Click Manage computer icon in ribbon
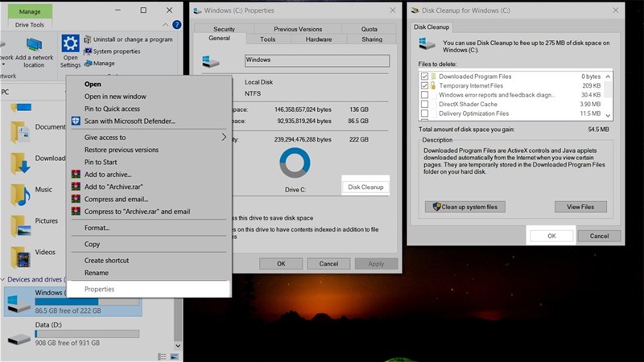 tap(88, 64)
